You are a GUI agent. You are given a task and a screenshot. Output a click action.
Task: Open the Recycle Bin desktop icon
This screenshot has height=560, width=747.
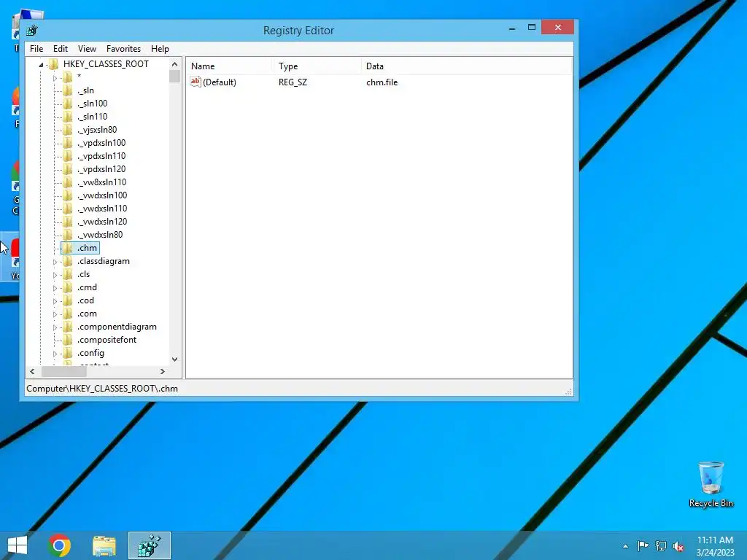tap(711, 484)
